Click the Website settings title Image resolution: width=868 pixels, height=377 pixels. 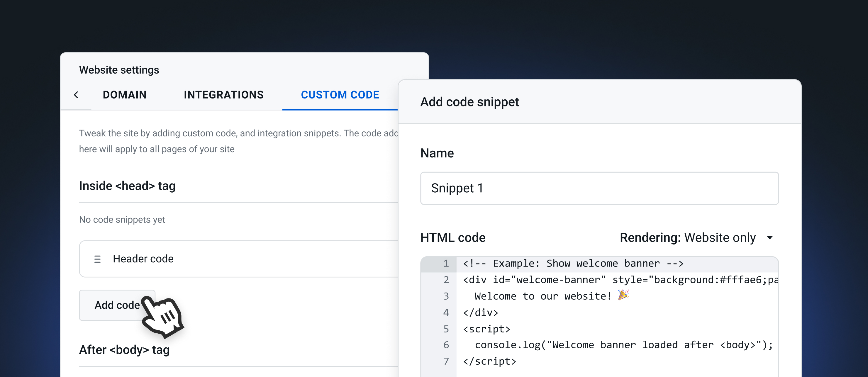[x=119, y=70]
